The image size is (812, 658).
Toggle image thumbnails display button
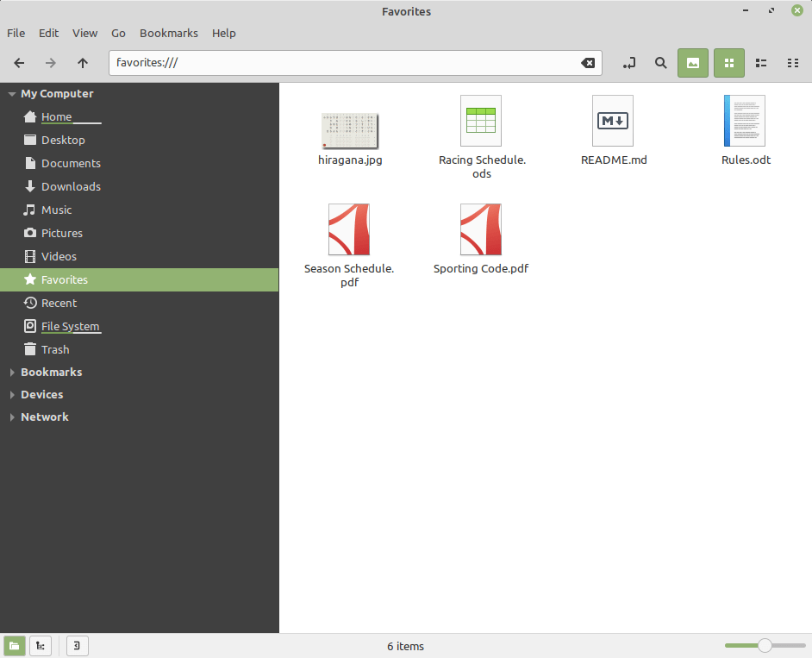[x=692, y=63]
